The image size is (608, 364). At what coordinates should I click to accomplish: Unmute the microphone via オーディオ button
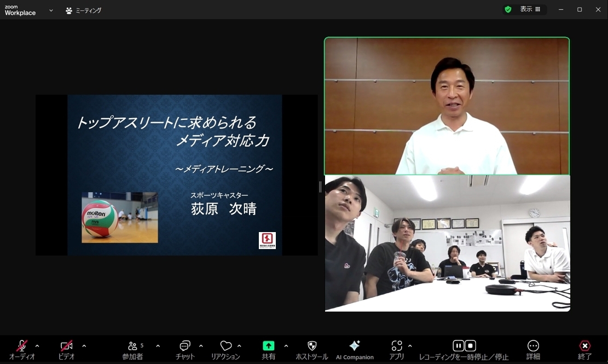[x=22, y=350]
